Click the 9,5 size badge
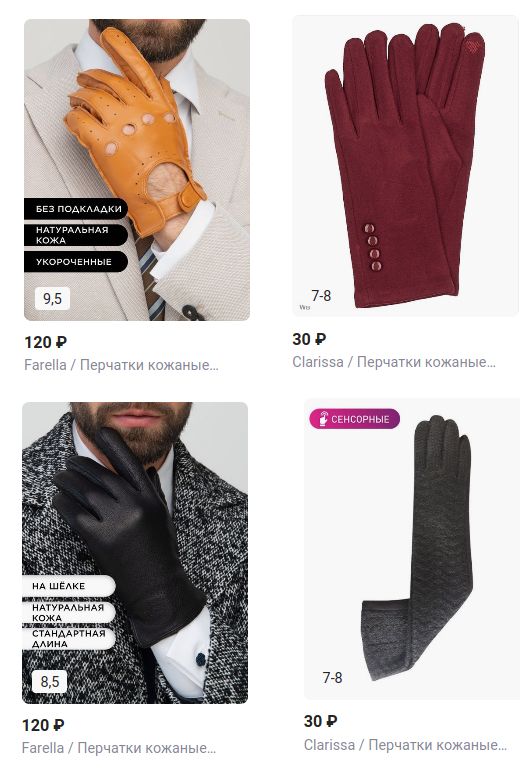Screen dimensions: 520x772 52,298
